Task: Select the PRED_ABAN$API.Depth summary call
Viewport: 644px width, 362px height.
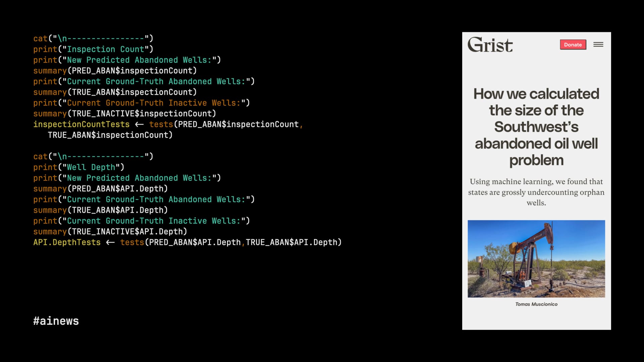Action: pos(100,188)
